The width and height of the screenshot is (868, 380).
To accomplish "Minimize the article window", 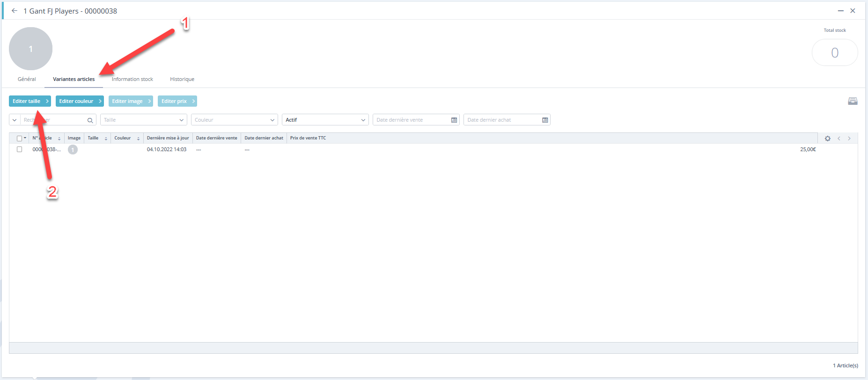I will [840, 11].
